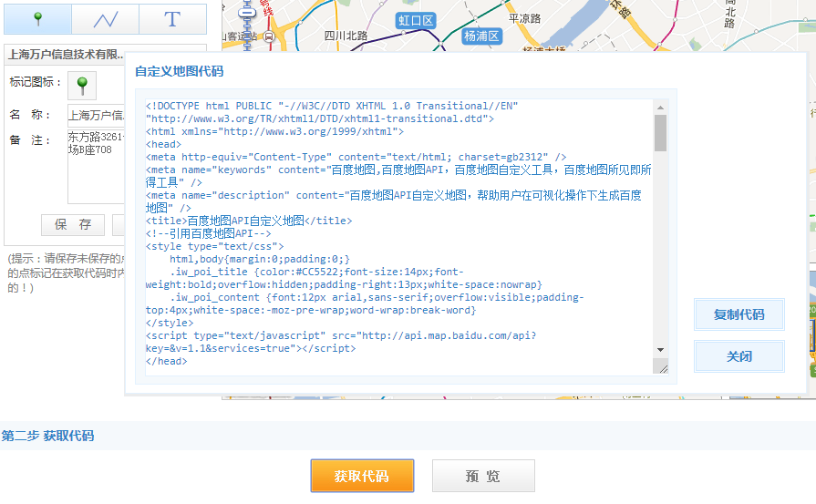Click the orange 获取代码 button
The image size is (816, 504).
point(362,476)
